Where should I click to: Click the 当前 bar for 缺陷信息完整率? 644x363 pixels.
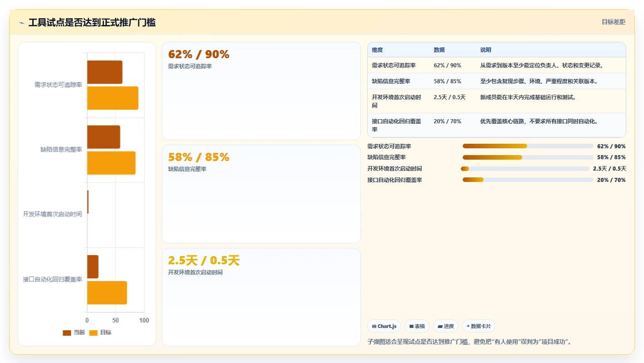coord(104,137)
